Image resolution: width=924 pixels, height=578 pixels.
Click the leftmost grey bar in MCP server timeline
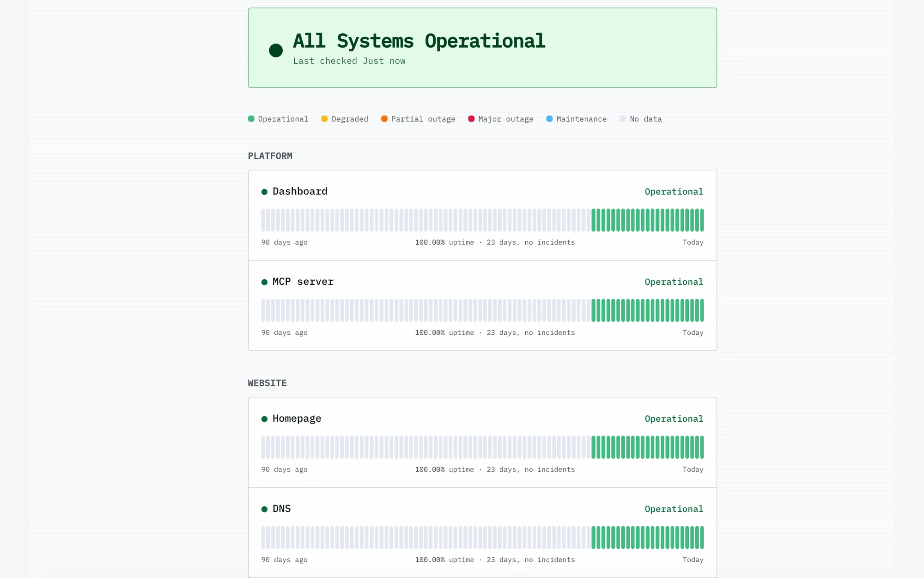point(263,310)
